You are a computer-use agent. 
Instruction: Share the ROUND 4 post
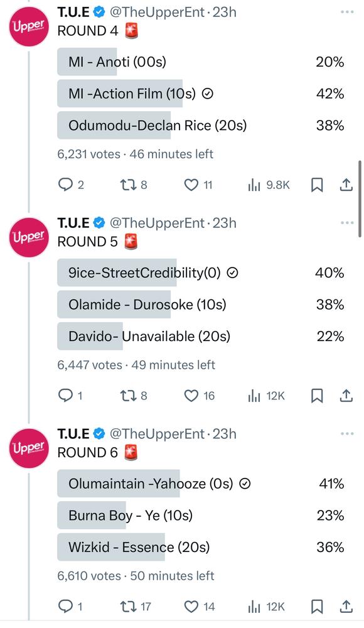click(346, 185)
